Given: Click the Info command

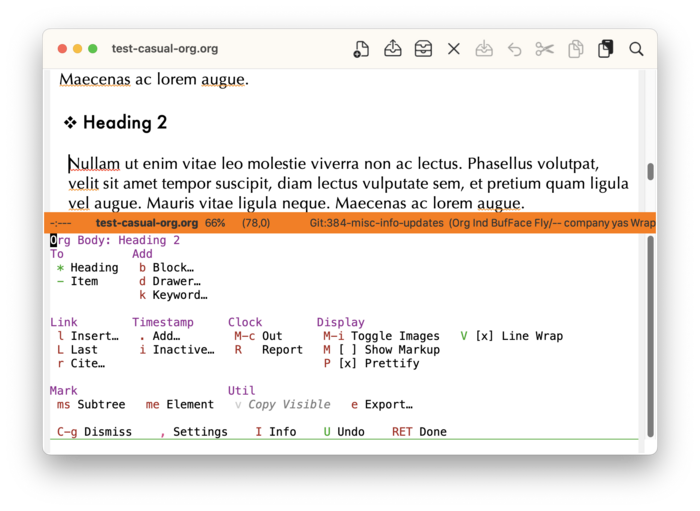Looking at the screenshot, I should 275,432.
